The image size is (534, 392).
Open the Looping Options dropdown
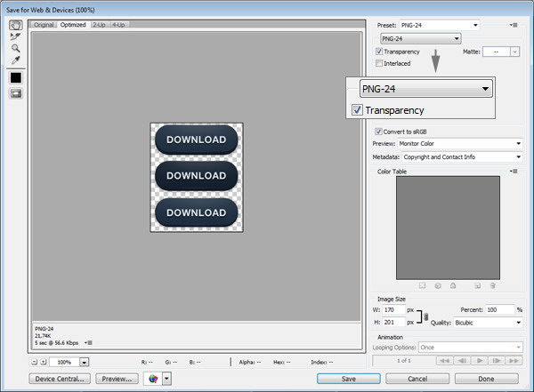(x=470, y=347)
